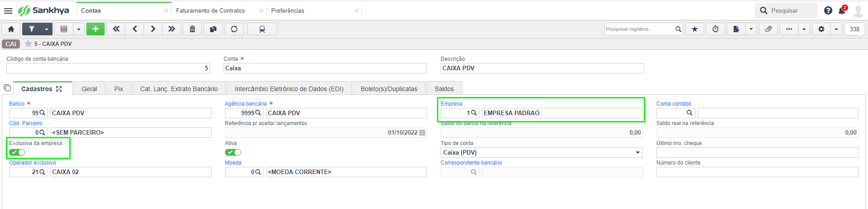Jump to the last record
The height and width of the screenshot is (209, 868).
(x=172, y=29)
